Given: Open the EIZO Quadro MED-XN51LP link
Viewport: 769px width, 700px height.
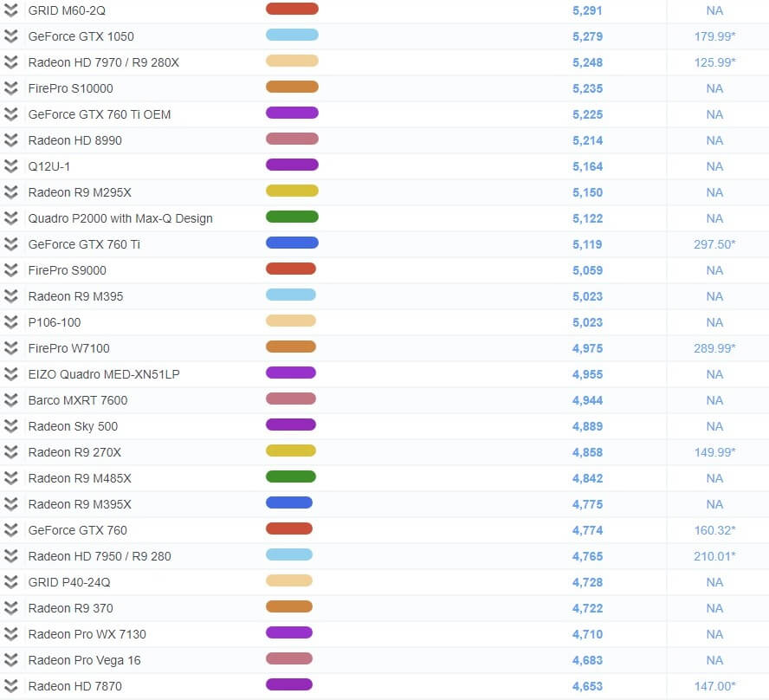Looking at the screenshot, I should 104,374.
